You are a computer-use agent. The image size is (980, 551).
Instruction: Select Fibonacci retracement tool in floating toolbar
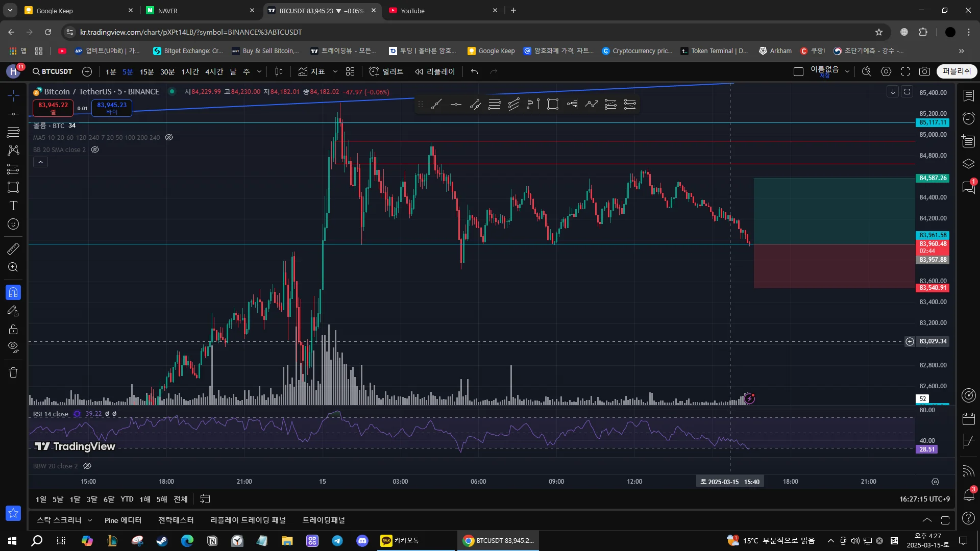(x=495, y=104)
